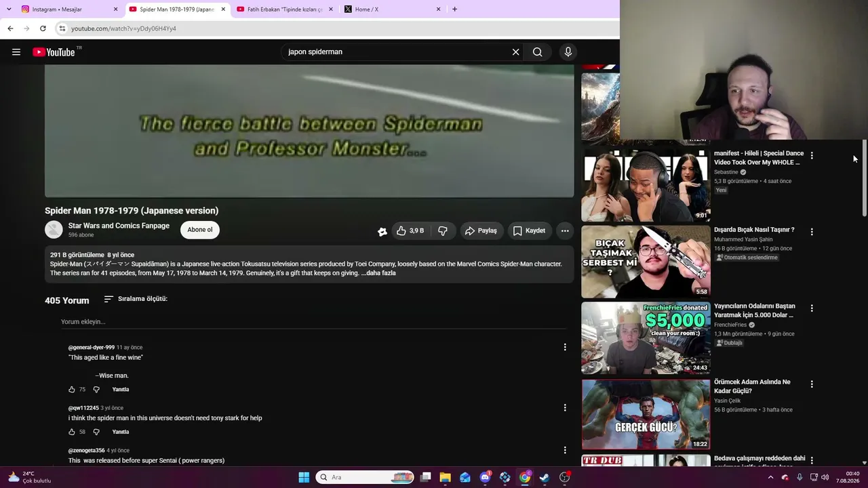This screenshot has height=488, width=868.
Task: Submit search with the magnifier button
Action: tap(537, 52)
